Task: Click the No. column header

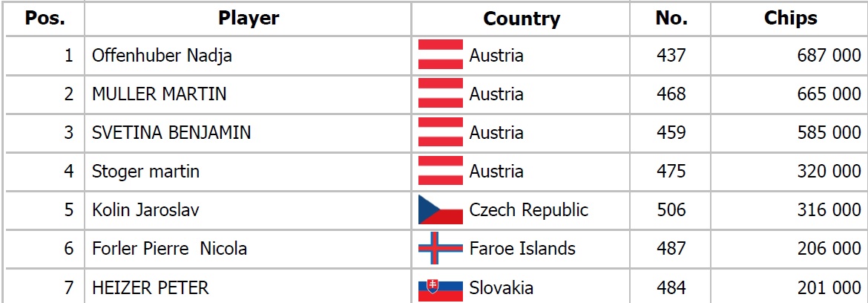Action: pos(671,19)
